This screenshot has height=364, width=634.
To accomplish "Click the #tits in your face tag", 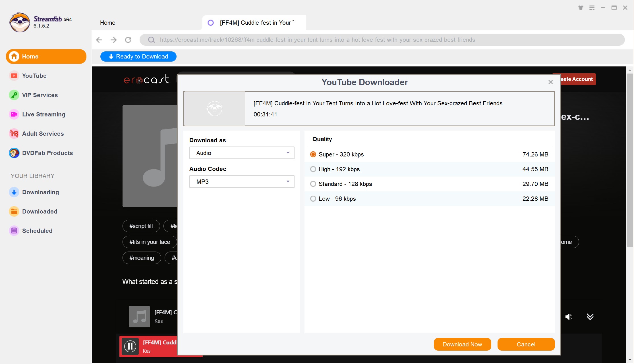I will coord(150,242).
